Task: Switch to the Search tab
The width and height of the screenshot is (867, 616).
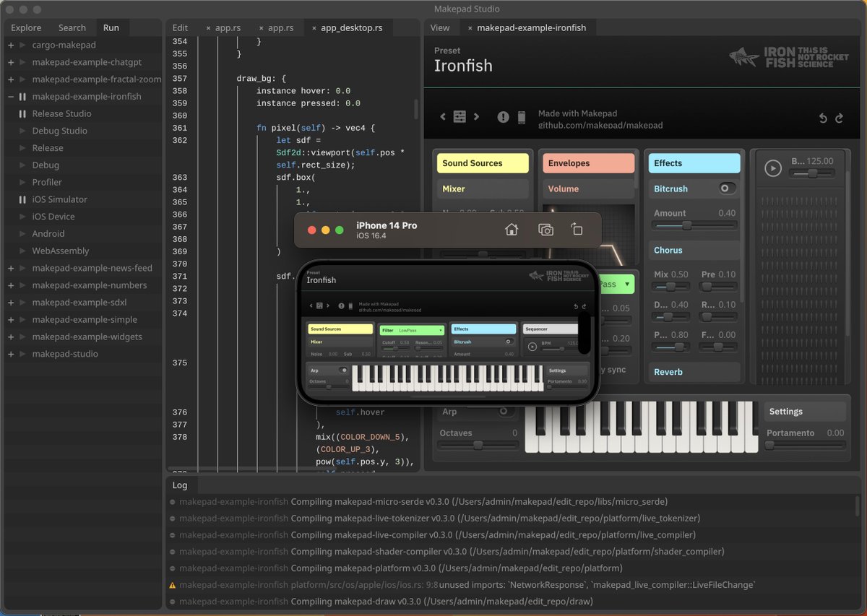Action: pyautogui.click(x=72, y=27)
